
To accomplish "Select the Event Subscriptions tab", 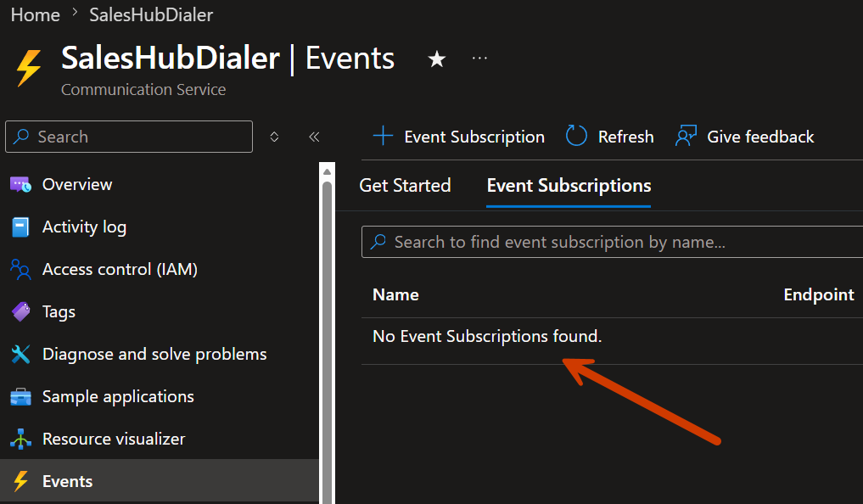I will [569, 186].
